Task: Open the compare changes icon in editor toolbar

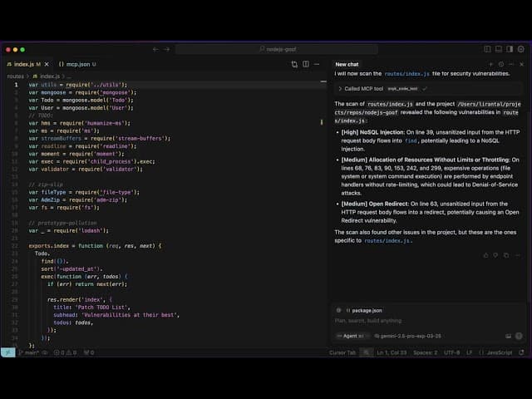Action: [x=294, y=64]
